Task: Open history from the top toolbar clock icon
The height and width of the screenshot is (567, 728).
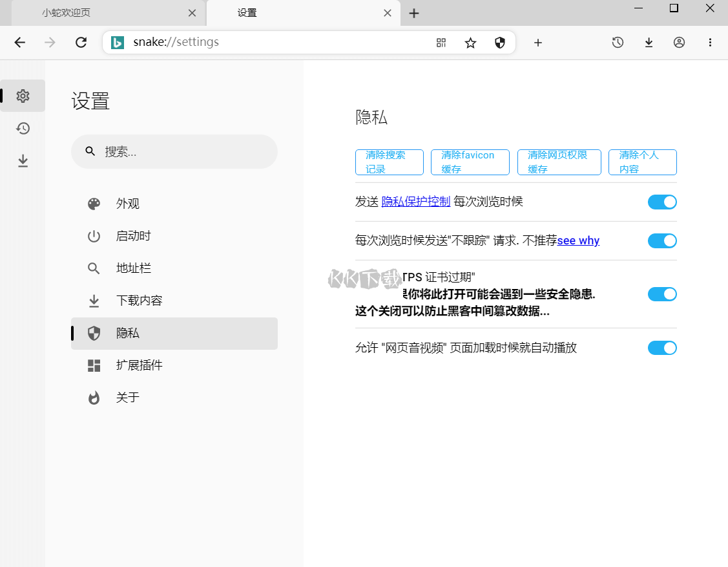Action: 618,43
